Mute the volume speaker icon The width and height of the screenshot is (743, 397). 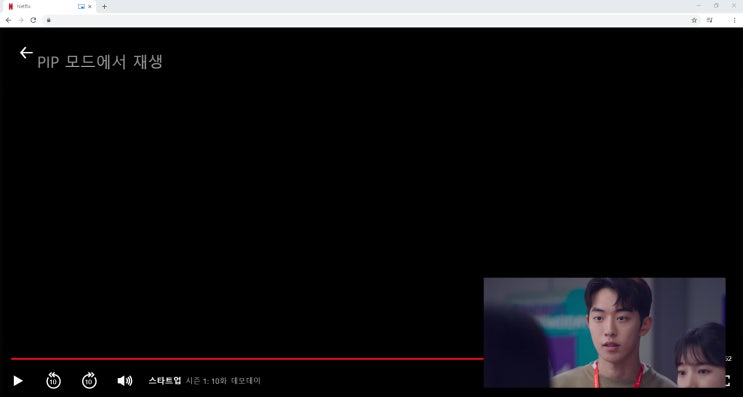point(125,380)
